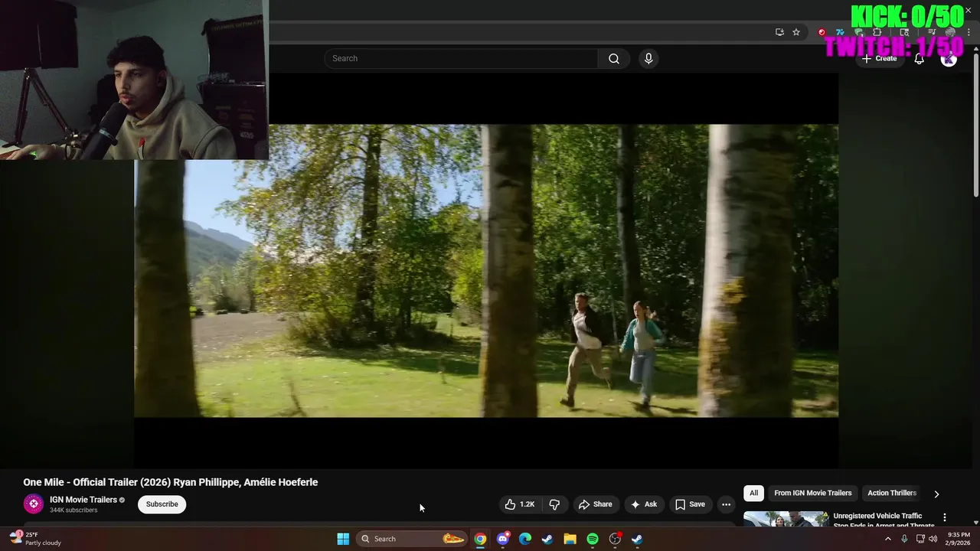
Task: Open the Chrome extensions puzzle icon
Action: tap(877, 32)
